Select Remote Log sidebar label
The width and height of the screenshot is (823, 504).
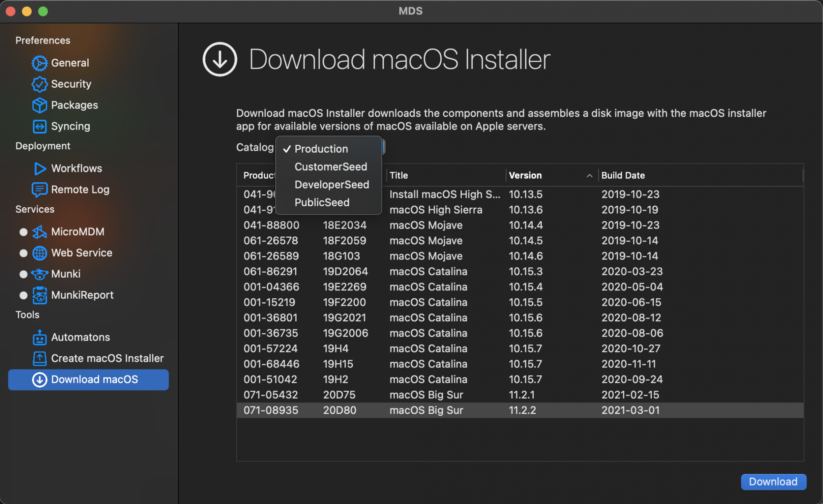[80, 190]
